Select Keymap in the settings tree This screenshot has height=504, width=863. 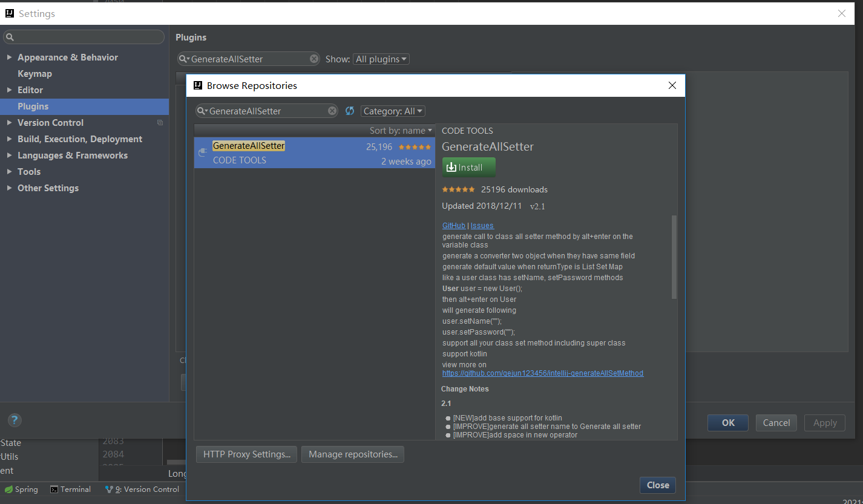(34, 74)
